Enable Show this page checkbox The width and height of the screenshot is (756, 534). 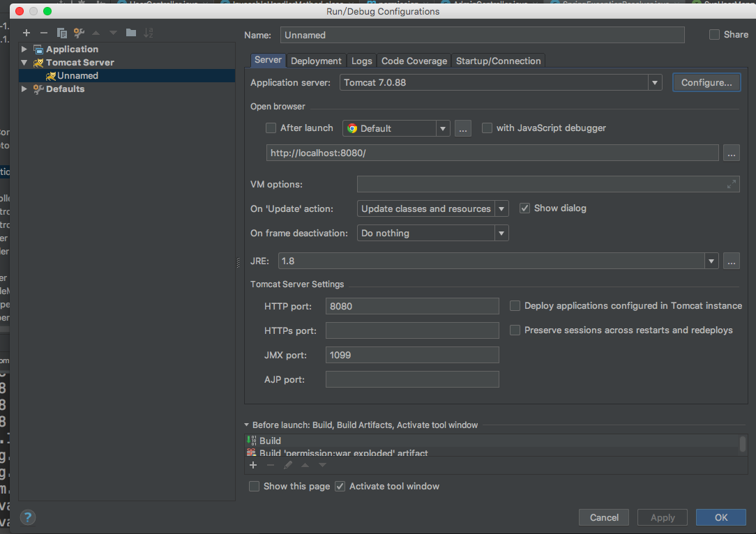pyautogui.click(x=254, y=487)
